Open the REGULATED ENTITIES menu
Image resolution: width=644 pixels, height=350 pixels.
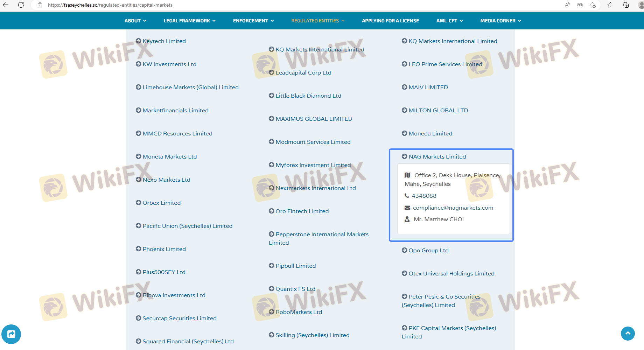point(317,21)
